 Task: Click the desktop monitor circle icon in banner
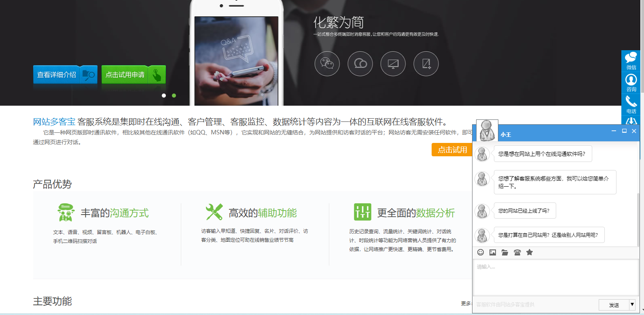tap(393, 64)
